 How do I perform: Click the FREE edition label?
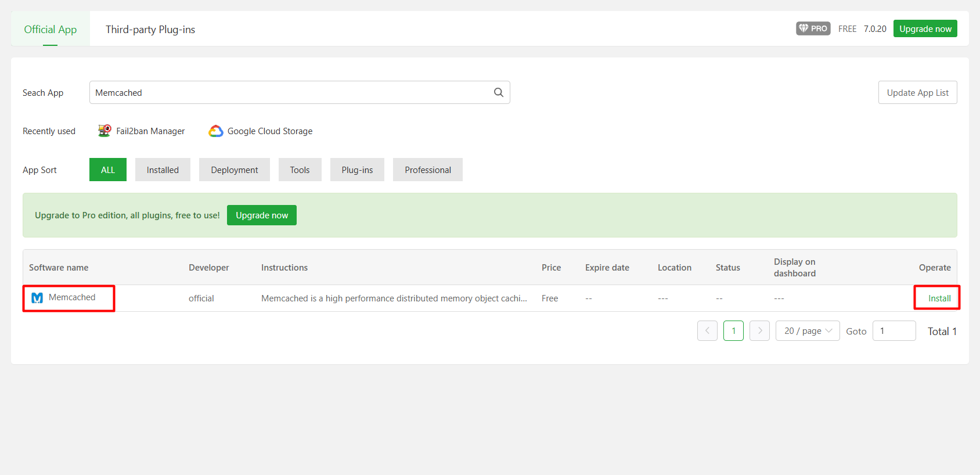pyautogui.click(x=847, y=28)
